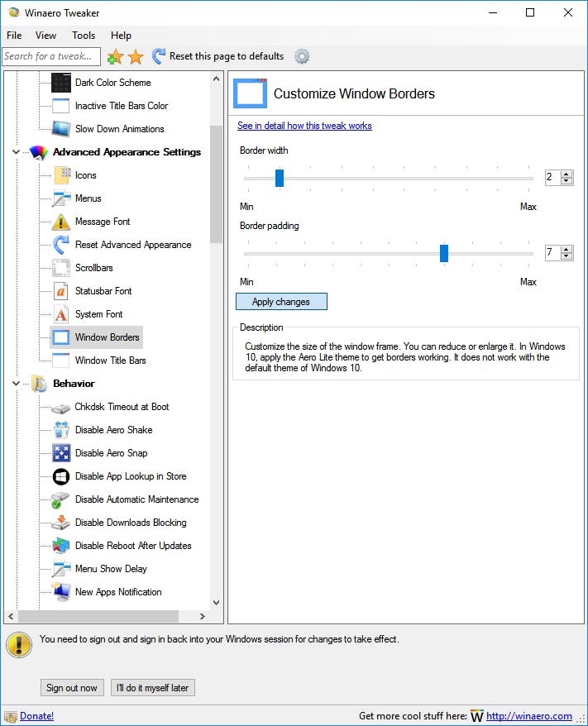
Task: Click the Border padding slider thumb
Action: [444, 253]
